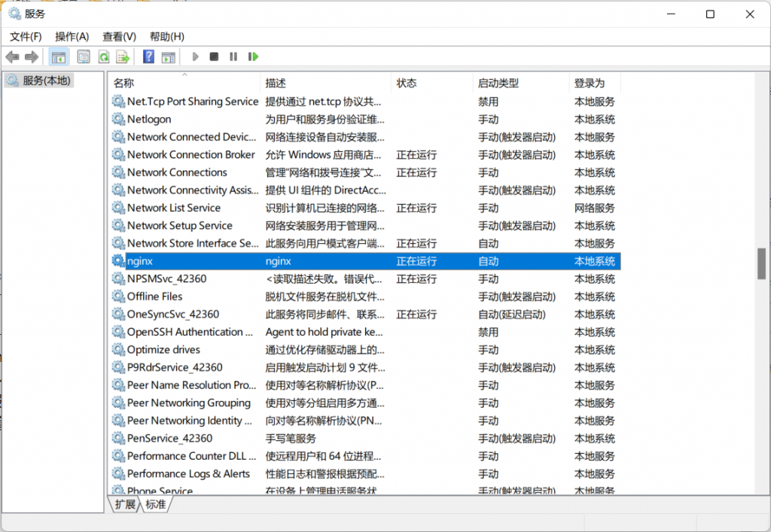The width and height of the screenshot is (771, 532).
Task: Select the Netlogon service row
Action: 149,119
